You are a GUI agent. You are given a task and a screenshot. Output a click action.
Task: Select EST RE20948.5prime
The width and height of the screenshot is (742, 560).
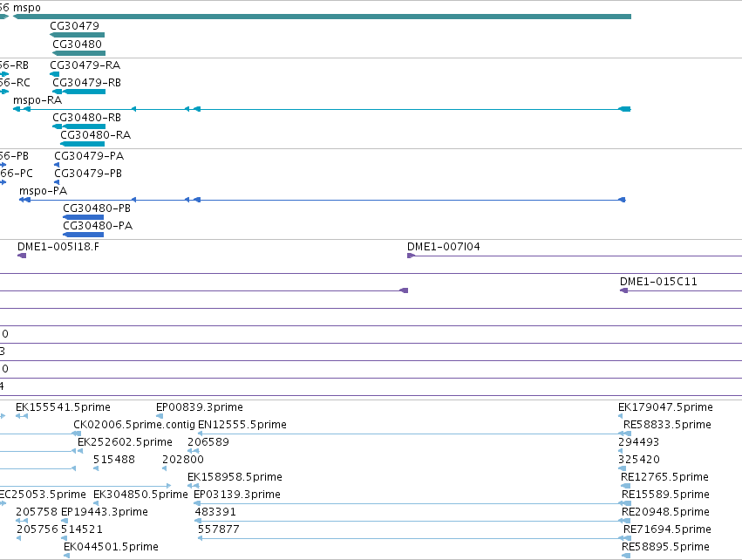click(665, 512)
